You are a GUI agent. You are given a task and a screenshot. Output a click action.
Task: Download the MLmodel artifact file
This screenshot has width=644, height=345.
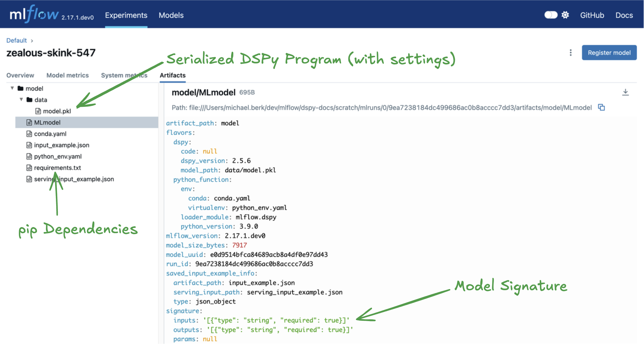pyautogui.click(x=626, y=92)
